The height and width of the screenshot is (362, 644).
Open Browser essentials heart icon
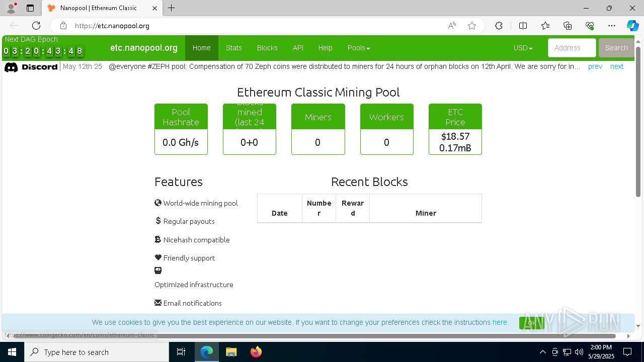tap(590, 26)
